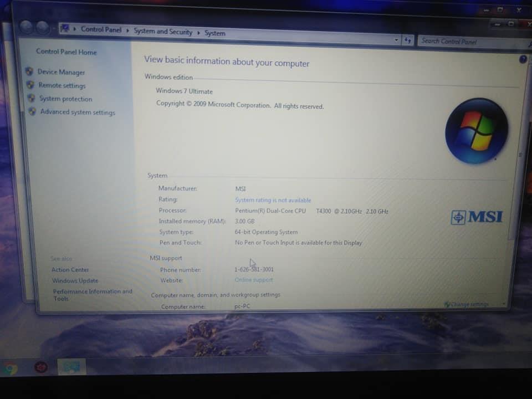The height and width of the screenshot is (399, 532).
Task: Open the MSI Online support link
Action: tap(253, 280)
